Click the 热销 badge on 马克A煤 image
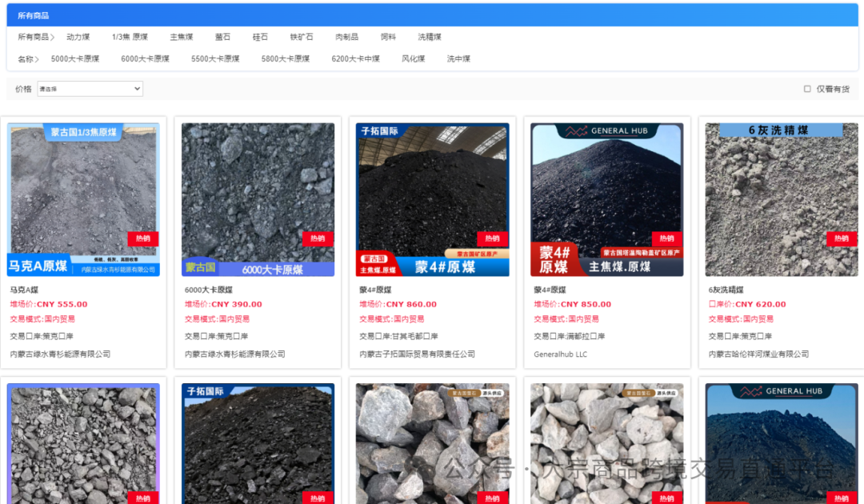Screen dimensions: 864x504 tap(143, 238)
